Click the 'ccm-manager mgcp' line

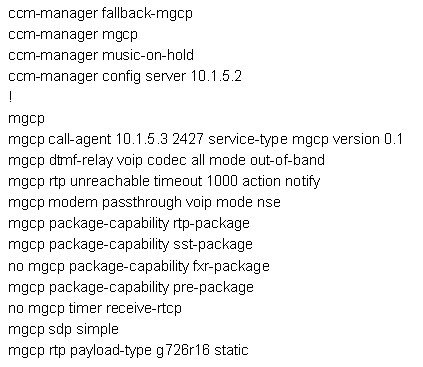tap(73, 35)
